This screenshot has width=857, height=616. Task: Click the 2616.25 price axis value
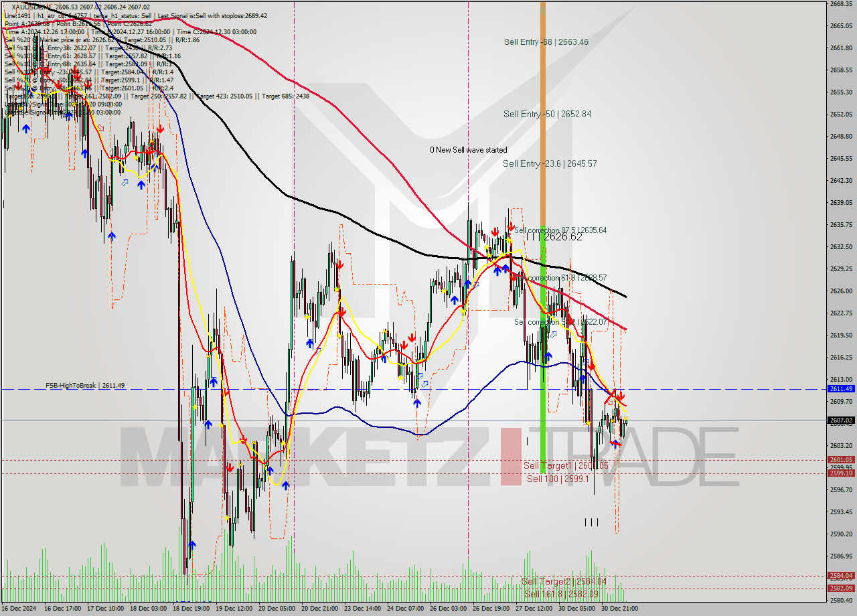[x=840, y=357]
